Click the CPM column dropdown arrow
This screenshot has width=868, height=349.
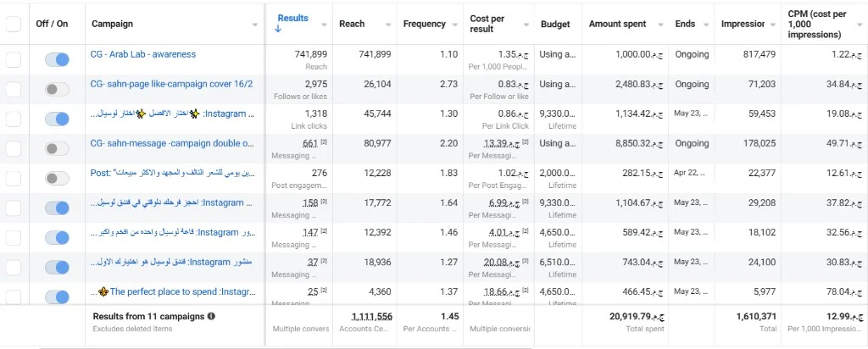[x=858, y=25]
